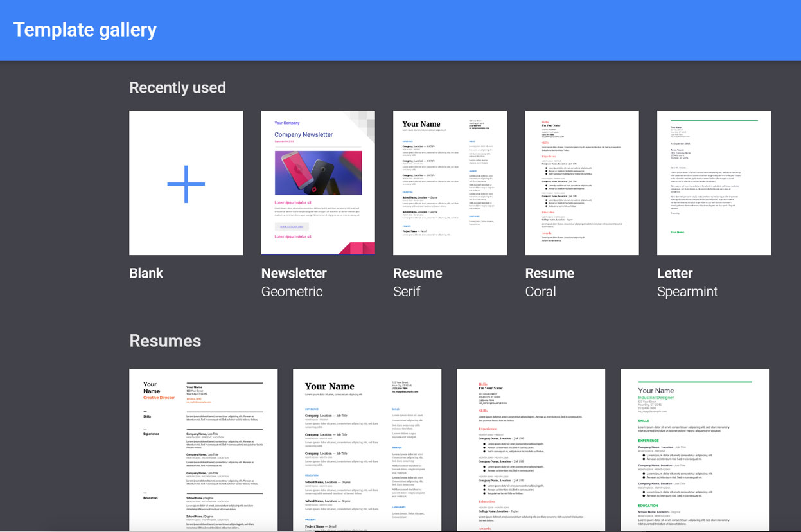Select the Creative Director resume thumbnail
Image resolution: width=801 pixels, height=532 pixels.
coord(204,450)
